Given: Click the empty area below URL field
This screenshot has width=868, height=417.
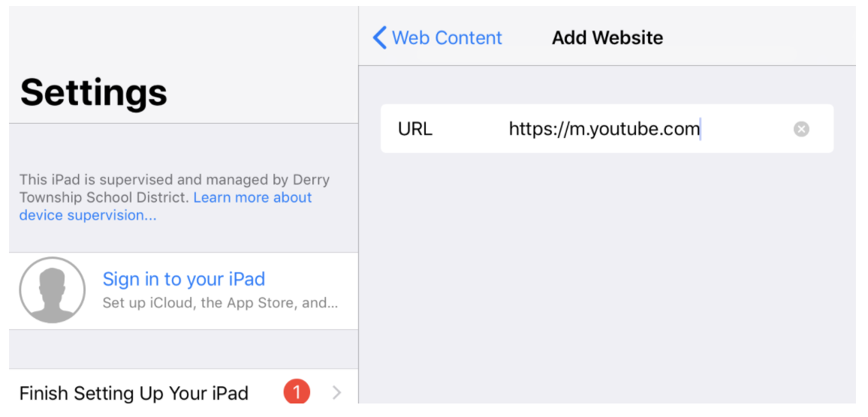Looking at the screenshot, I should point(607,285).
